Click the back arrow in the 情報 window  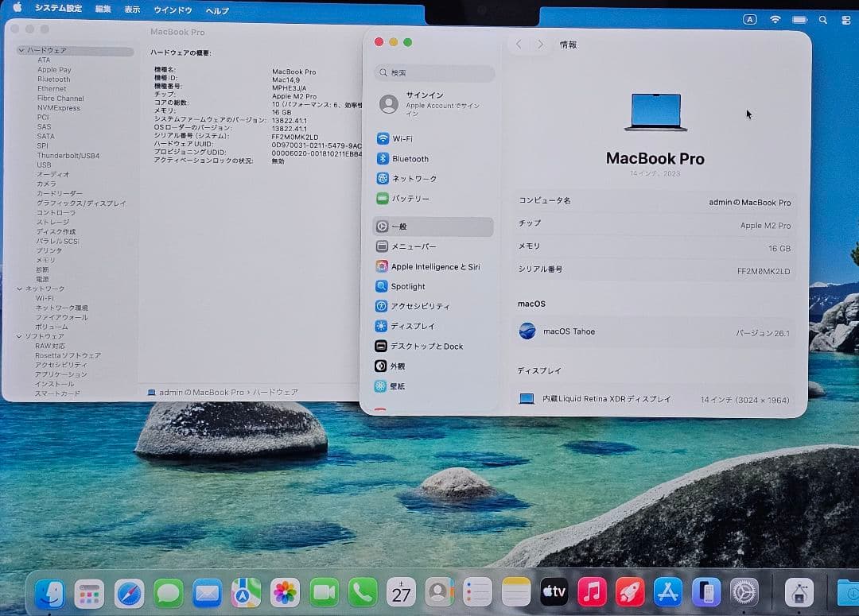(x=518, y=45)
